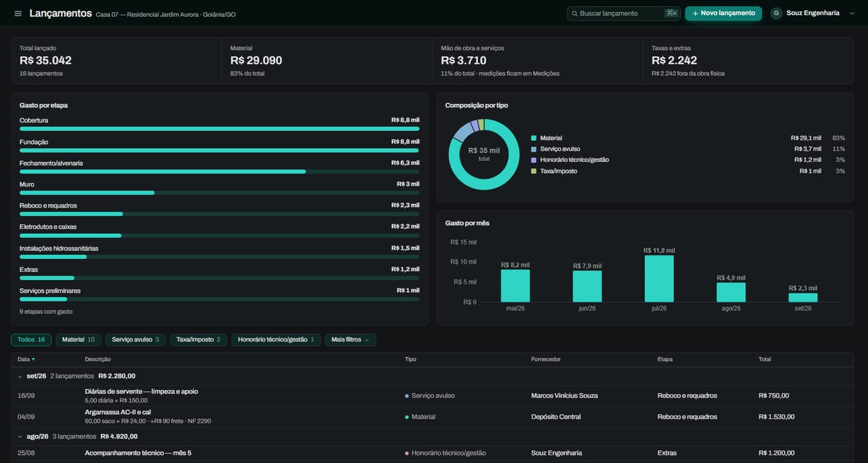Click the donut chart center total
Image resolution: width=868 pixels, height=463 pixels.
pyautogui.click(x=484, y=154)
